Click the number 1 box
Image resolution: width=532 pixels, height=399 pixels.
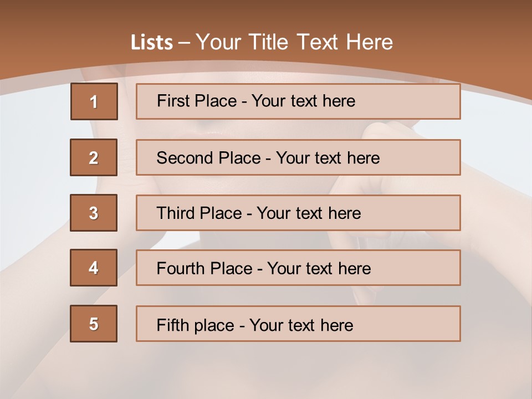click(x=94, y=101)
